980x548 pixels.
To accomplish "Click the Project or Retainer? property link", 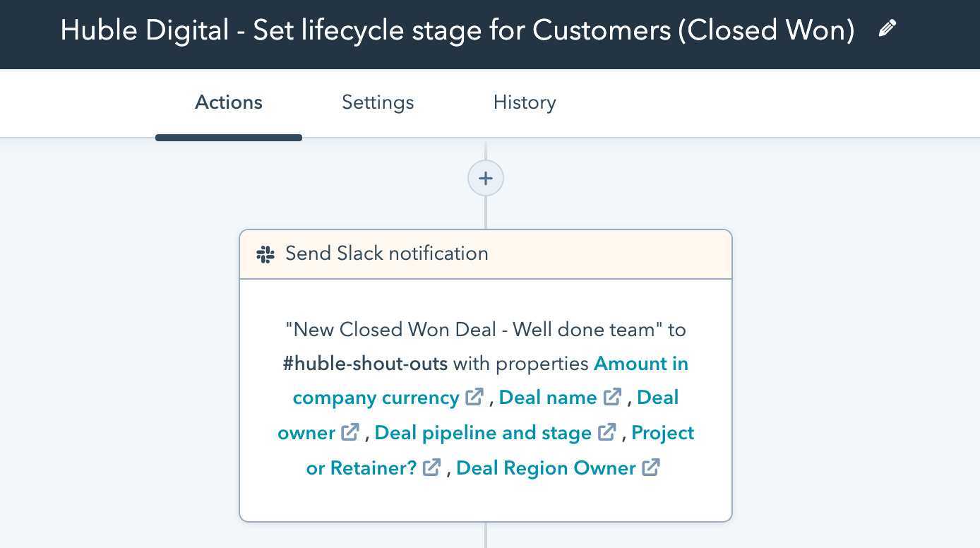I will coord(361,468).
